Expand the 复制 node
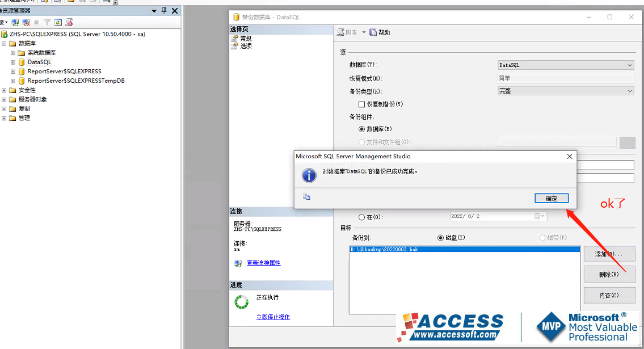Image resolution: width=644 pixels, height=349 pixels. click(x=4, y=109)
